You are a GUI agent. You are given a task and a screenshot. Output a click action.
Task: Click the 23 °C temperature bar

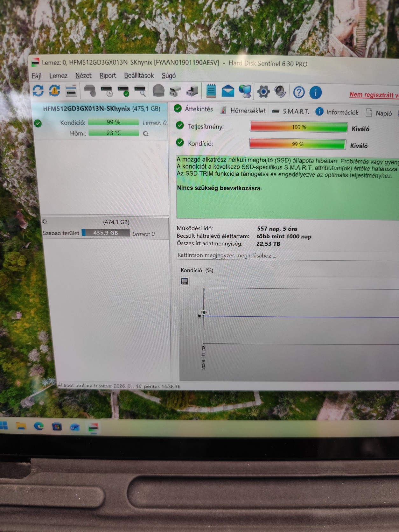[114, 133]
